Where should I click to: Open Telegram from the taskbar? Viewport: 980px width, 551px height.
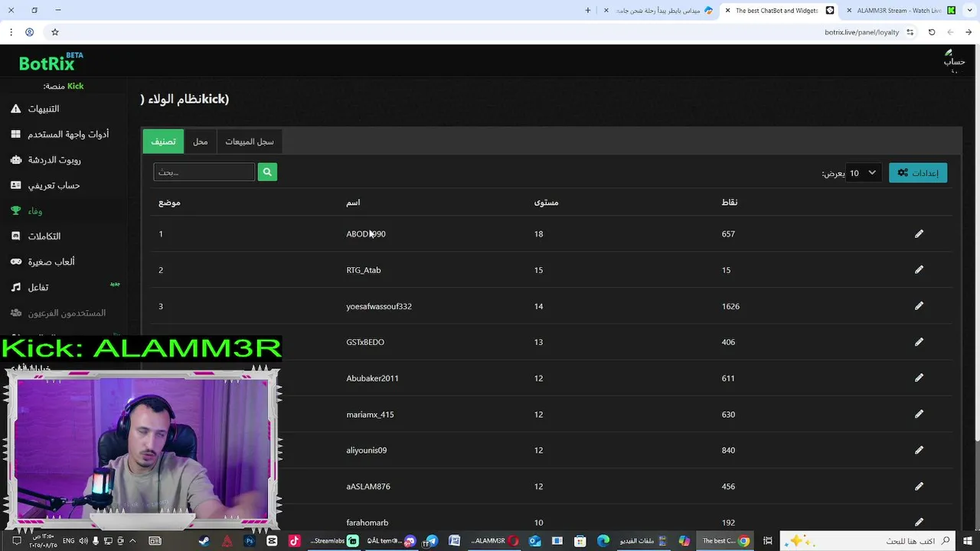432,541
